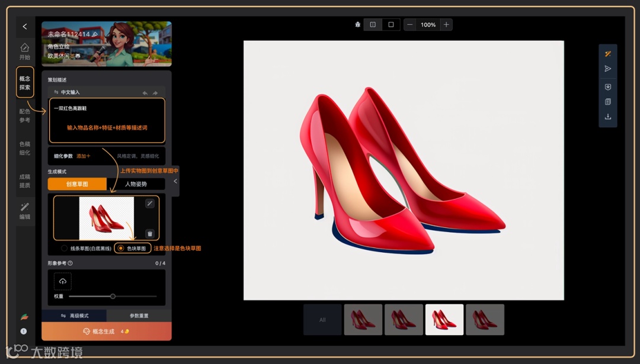Click the leaf logo icon in sidebar
The image size is (640, 364).
24,317
